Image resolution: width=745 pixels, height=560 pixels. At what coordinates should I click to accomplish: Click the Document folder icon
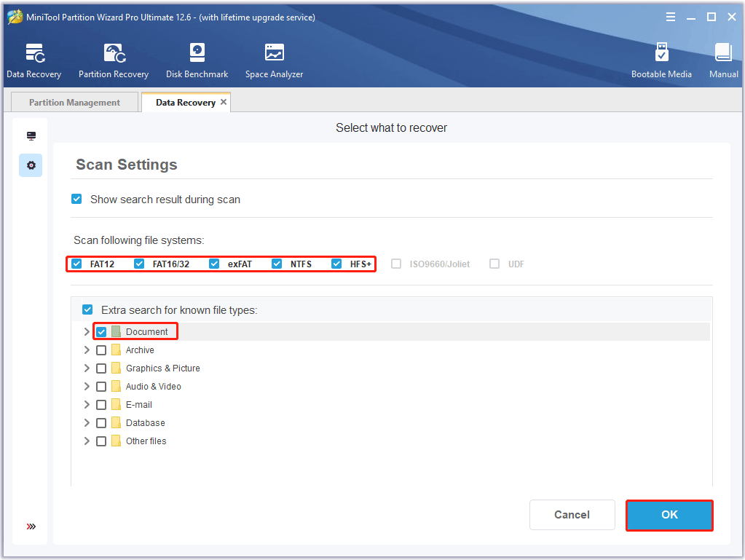[116, 331]
